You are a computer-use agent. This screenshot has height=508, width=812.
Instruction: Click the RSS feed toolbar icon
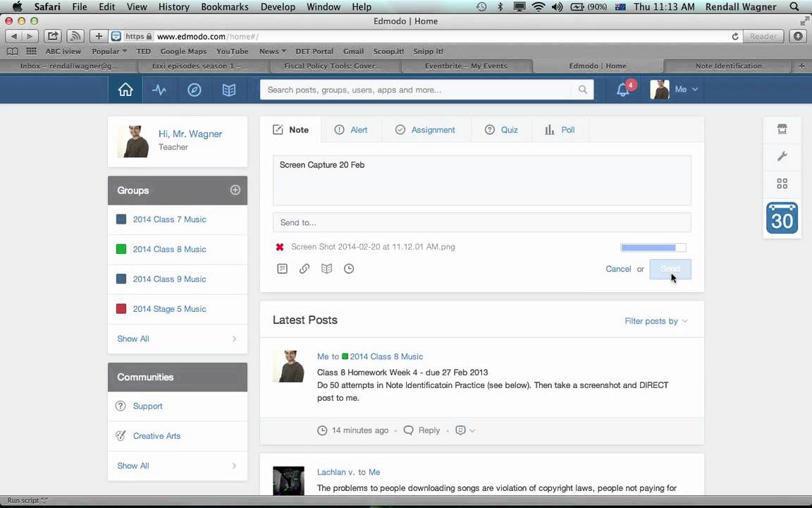click(75, 36)
